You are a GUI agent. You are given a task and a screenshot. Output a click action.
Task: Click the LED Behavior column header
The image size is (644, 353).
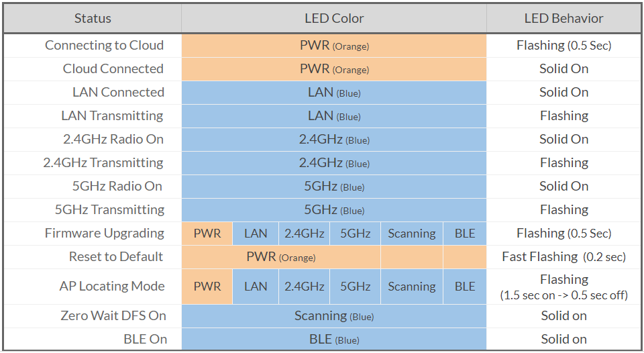(563, 19)
